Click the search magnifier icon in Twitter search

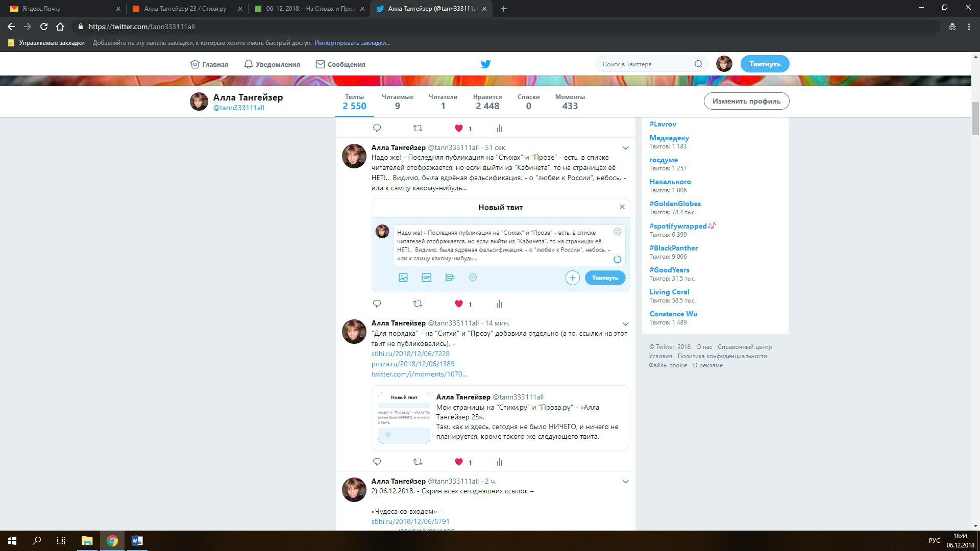[698, 64]
